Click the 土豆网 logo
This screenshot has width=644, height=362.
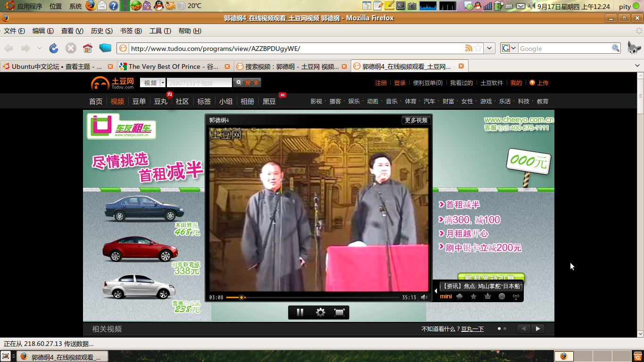point(113,83)
